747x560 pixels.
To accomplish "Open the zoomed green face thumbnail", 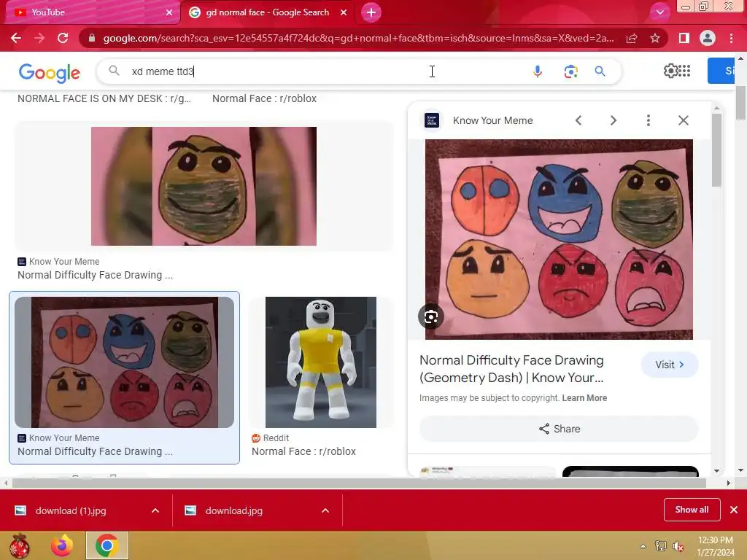I will click(204, 186).
